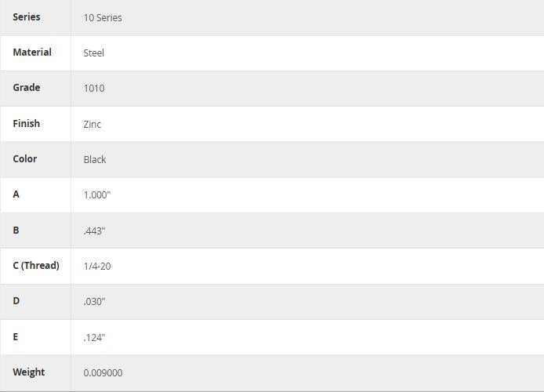This screenshot has width=544, height=392.
Task: Click the dimension B label
Action: (x=16, y=230)
